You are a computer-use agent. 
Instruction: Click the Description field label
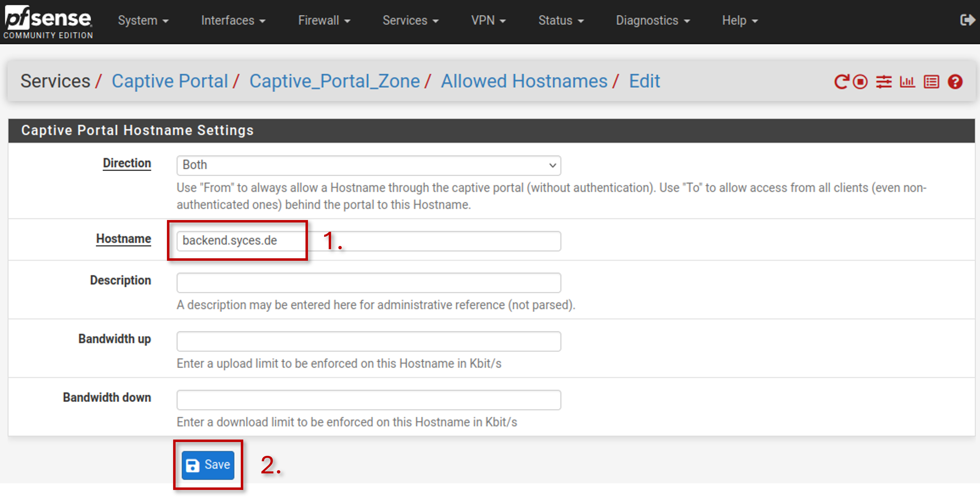[120, 280]
